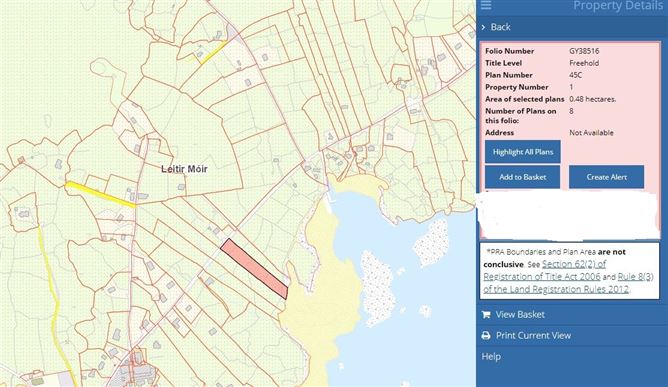Click the larger island in the bay
This screenshot has width=668, height=387.
377,289
